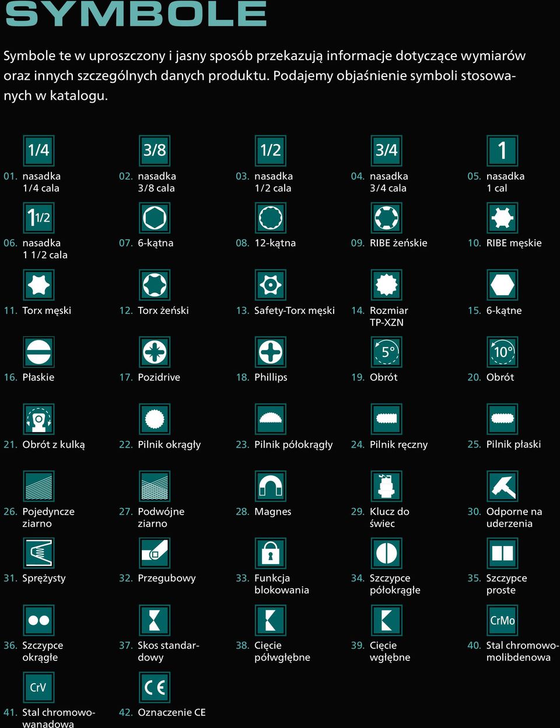Click the 'Pojedyncze ziarno' label
560x728 pixels.
click(48, 517)
